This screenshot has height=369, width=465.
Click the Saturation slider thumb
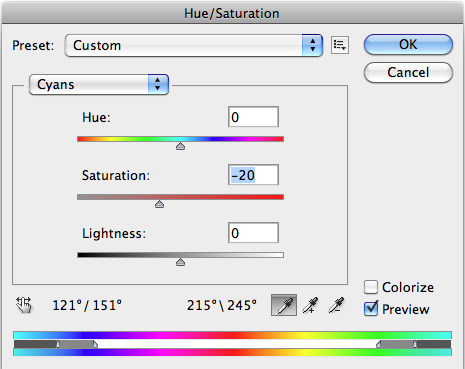coord(159,204)
